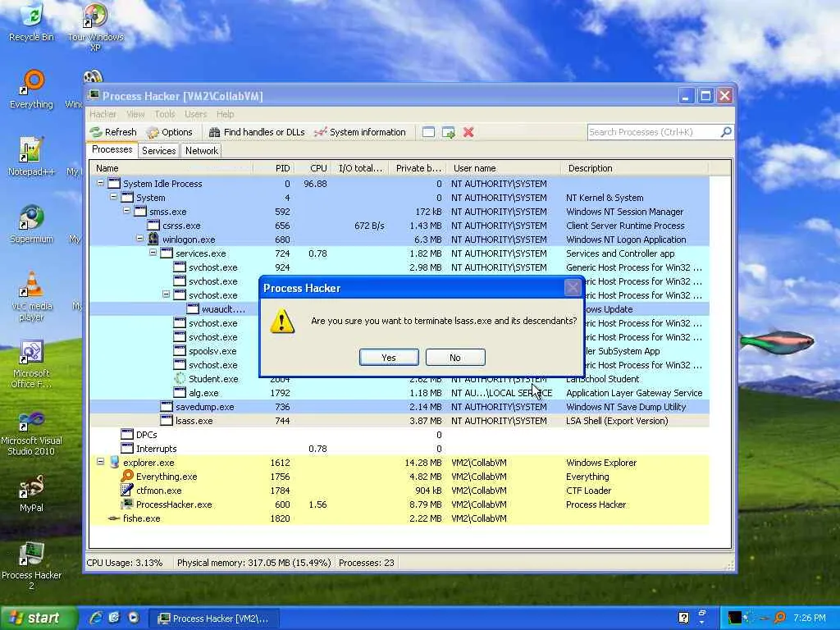Collapse the System Idle Process tree node

tap(100, 183)
